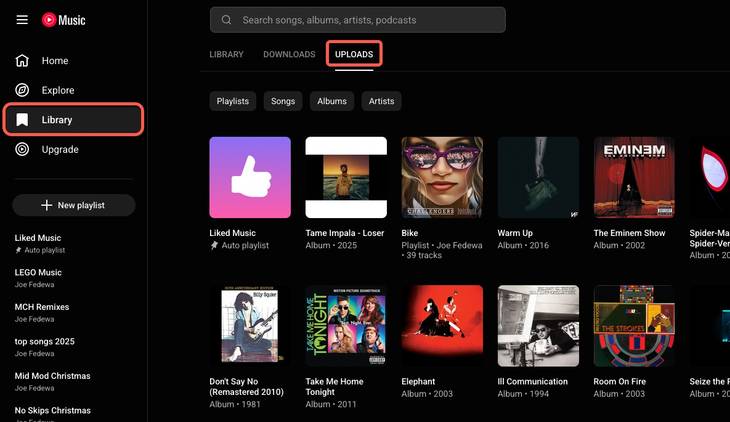
Task: Open the hamburger guide menu
Action: pyautogui.click(x=22, y=20)
